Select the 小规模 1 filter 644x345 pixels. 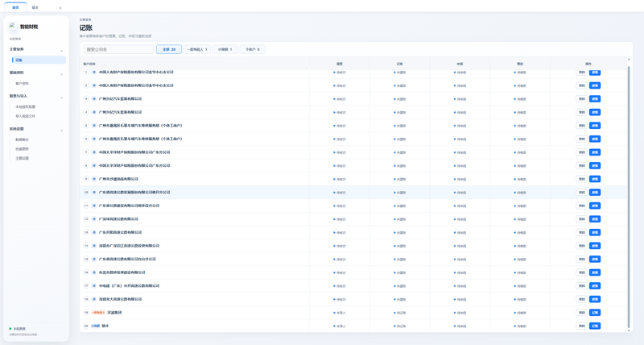pos(225,49)
